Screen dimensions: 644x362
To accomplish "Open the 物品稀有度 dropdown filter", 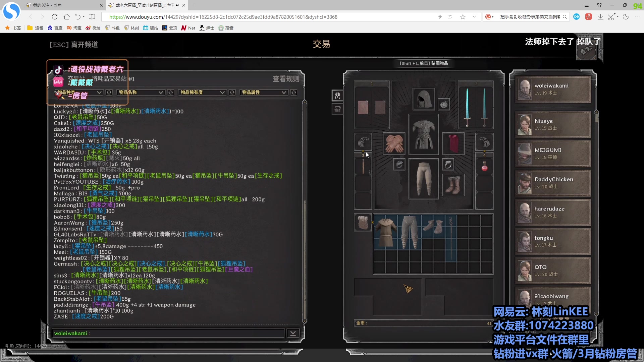I will pyautogui.click(x=202, y=92).
